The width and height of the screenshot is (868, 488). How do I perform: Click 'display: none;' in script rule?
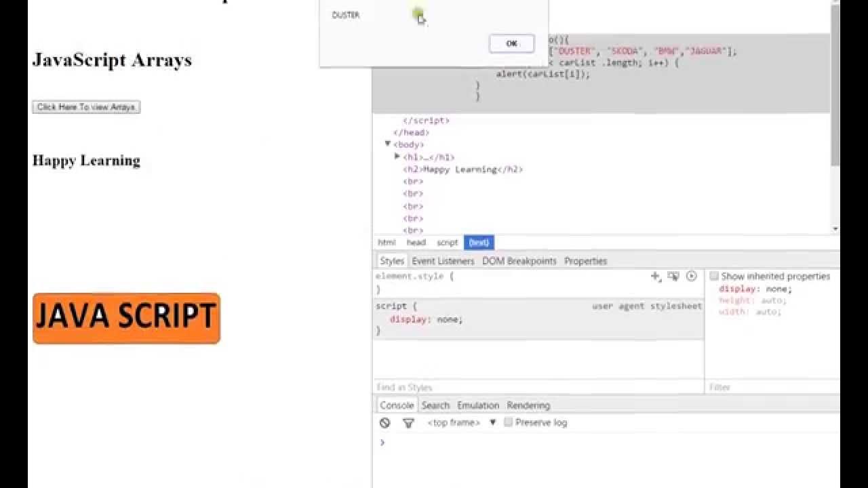coord(427,319)
